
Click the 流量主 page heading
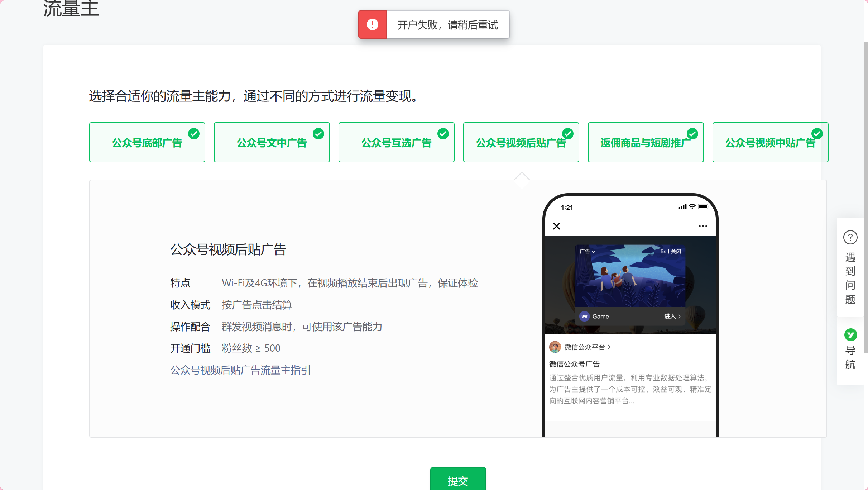point(71,9)
